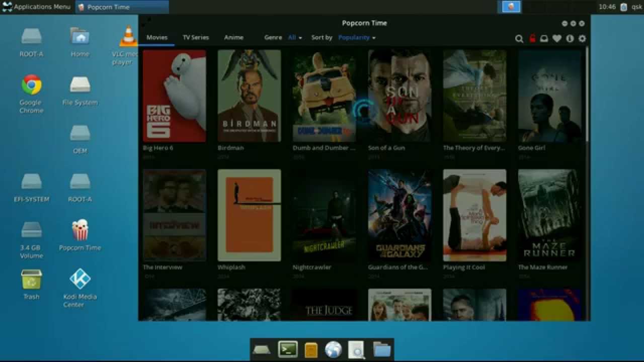Open the Sort by Popularity dropdown
Image resolution: width=644 pixels, height=362 pixels.
357,38
